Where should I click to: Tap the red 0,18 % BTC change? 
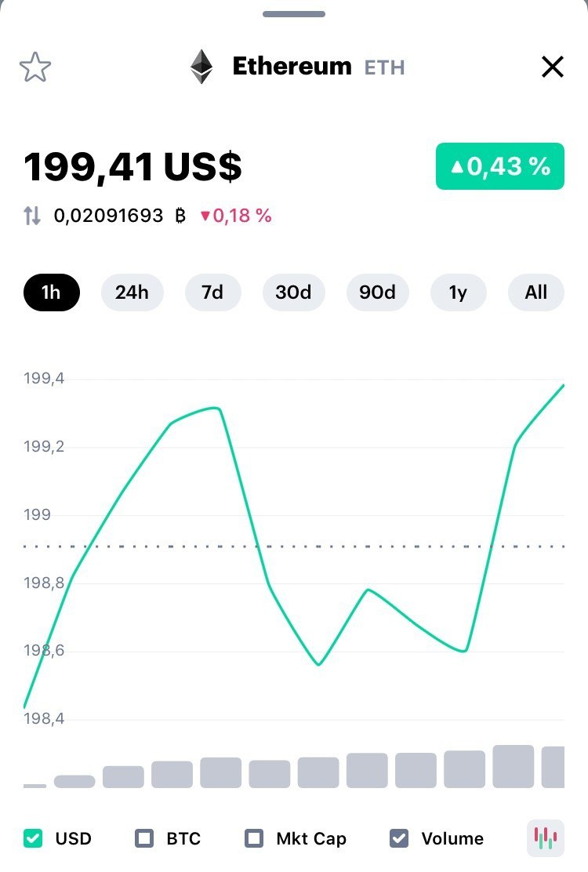pos(236,216)
